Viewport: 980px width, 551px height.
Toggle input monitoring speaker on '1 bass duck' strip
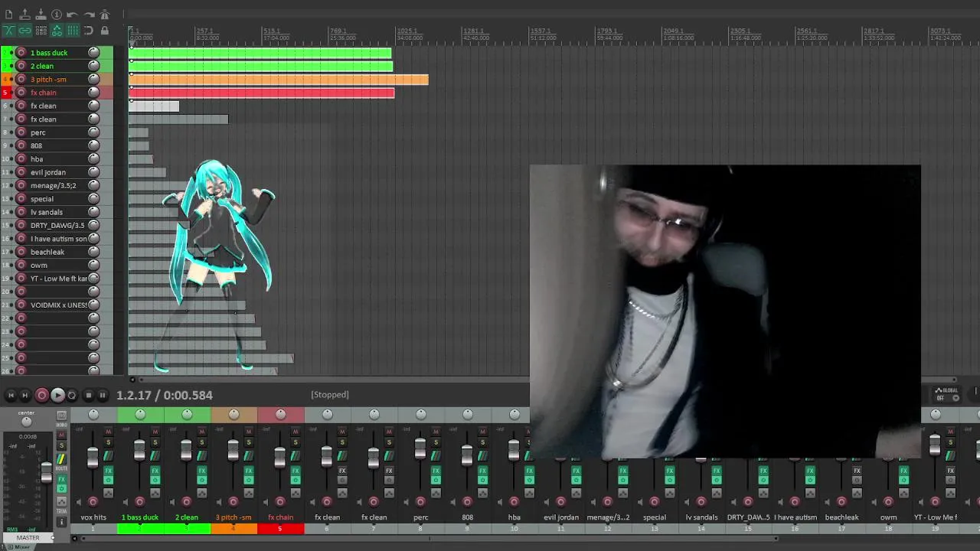tap(124, 502)
